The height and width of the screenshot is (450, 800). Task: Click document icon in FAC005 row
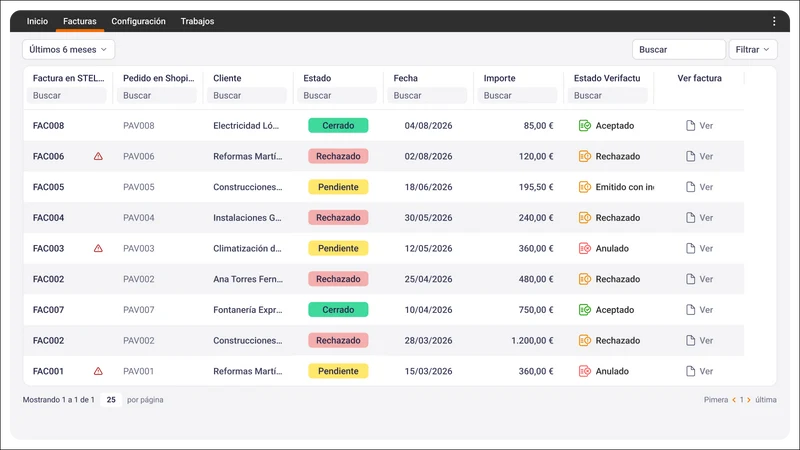tap(690, 187)
